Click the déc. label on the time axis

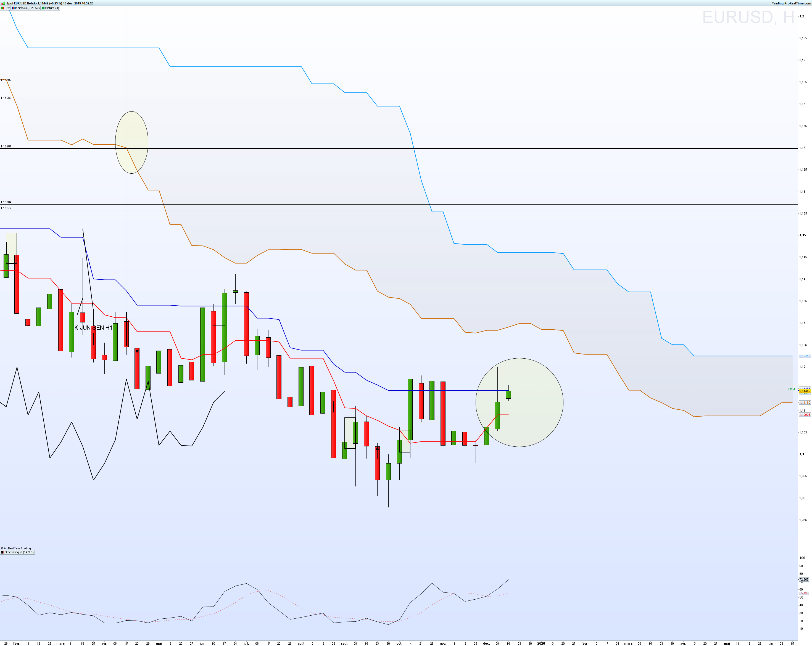[x=486, y=643]
